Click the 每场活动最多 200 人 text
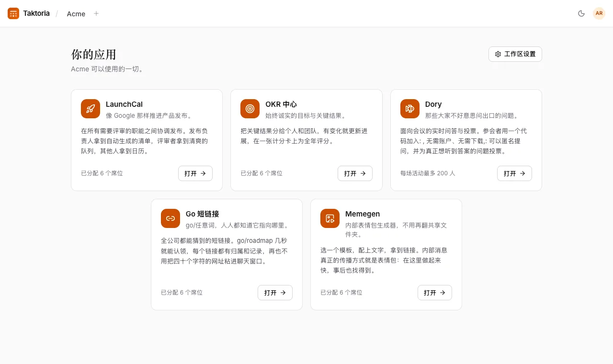 coord(428,173)
